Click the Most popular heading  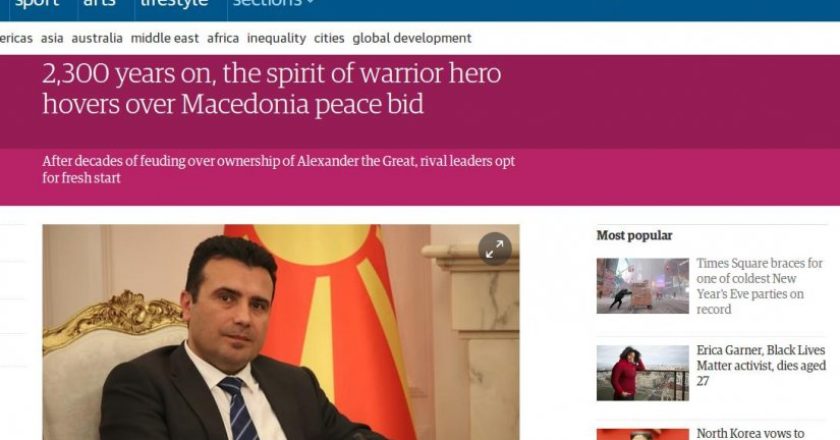click(634, 235)
